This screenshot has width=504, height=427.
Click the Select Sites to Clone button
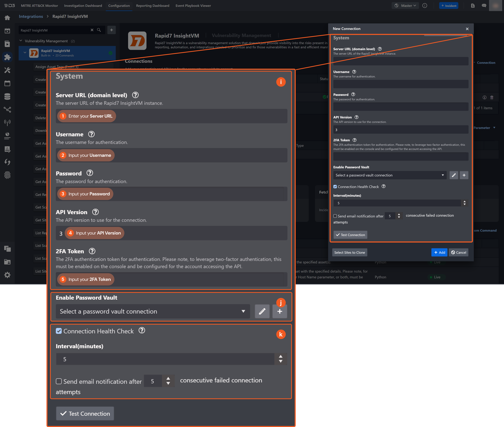point(349,252)
